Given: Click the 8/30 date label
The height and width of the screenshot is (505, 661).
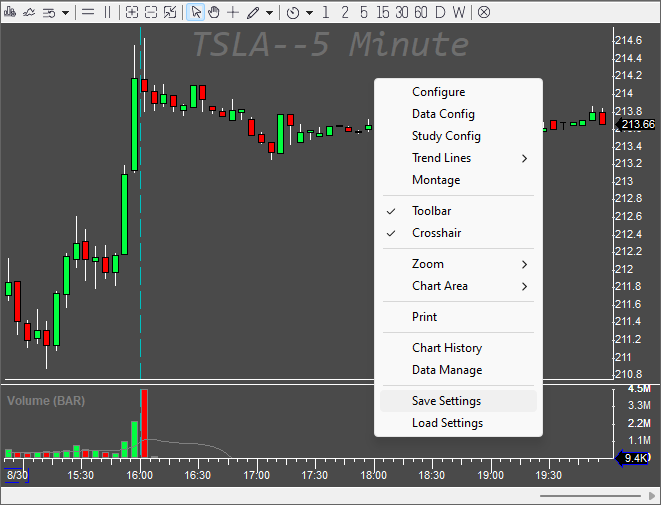Looking at the screenshot, I should coord(17,475).
